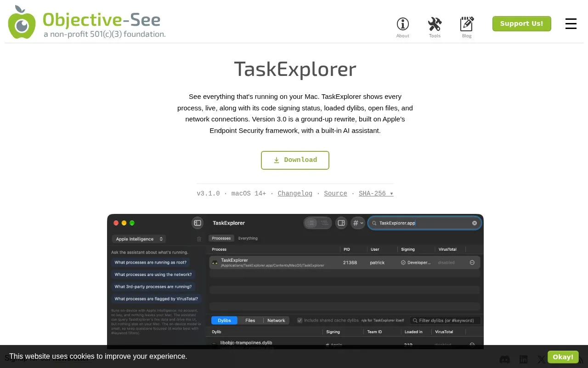Image resolution: width=588 pixels, height=368 pixels.
Task: Click 'What processes are flagged by VirusTotal?' suggestion
Action: (x=156, y=299)
